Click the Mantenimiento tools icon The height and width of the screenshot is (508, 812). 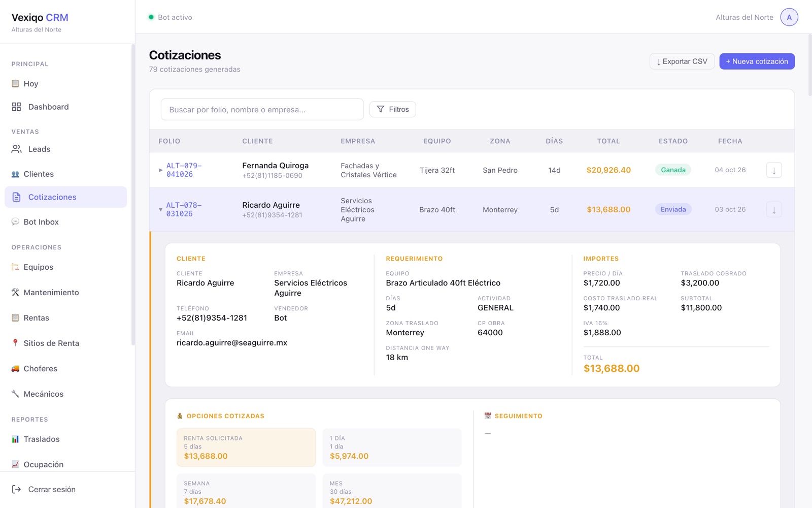(15, 293)
